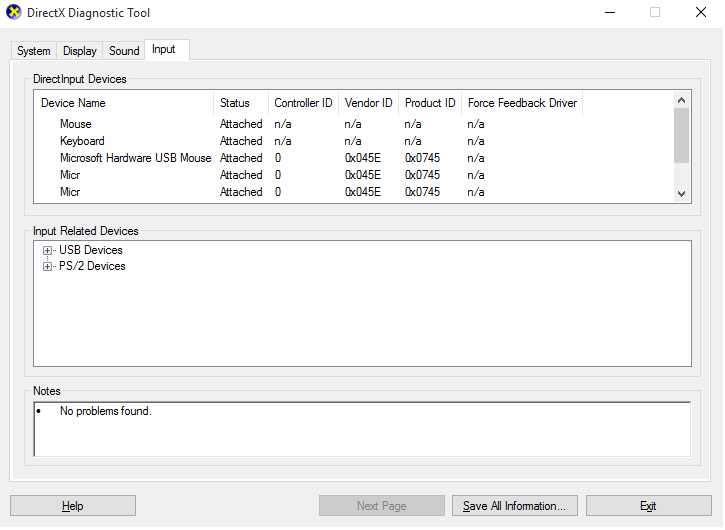Select USB Devices tree item label
This screenshot has height=530, width=725.
[x=91, y=250]
